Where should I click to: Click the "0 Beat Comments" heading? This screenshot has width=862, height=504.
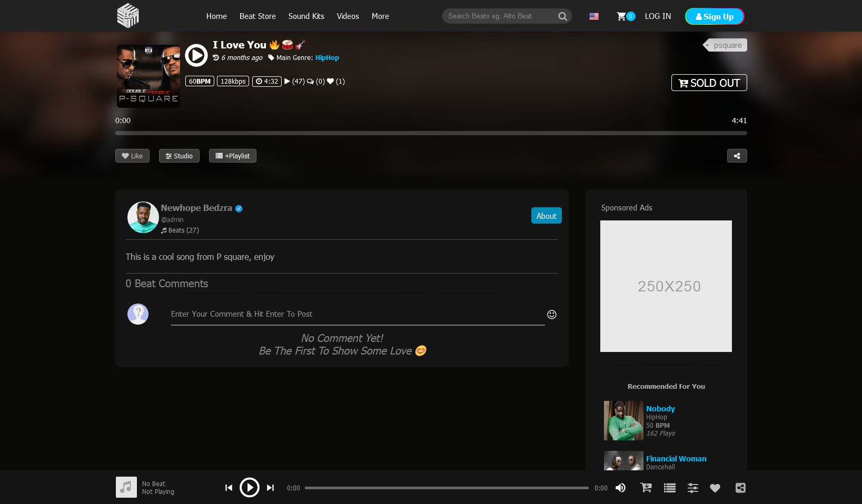coord(167,284)
